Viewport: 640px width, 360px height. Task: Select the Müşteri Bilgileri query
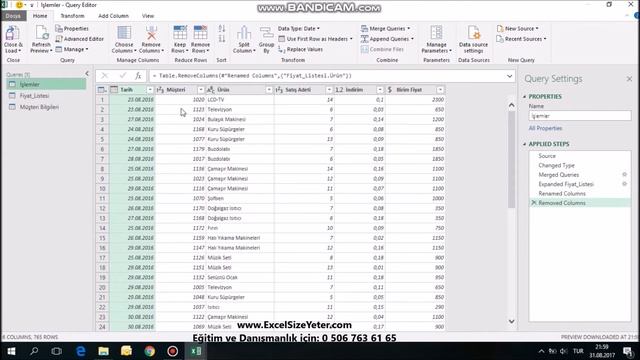click(46, 107)
